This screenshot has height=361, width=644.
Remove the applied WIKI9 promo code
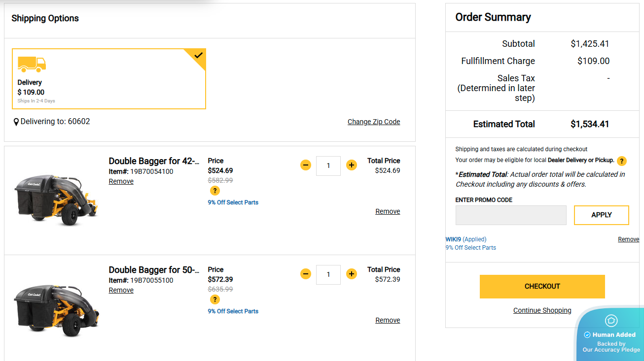[628, 239]
